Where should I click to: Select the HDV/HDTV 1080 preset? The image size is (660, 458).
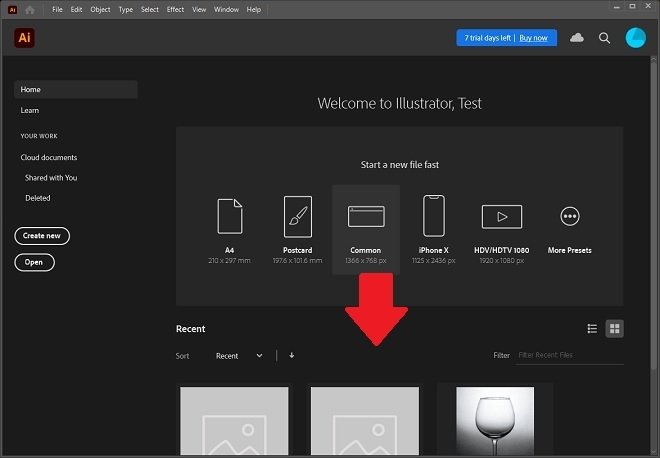(x=502, y=230)
